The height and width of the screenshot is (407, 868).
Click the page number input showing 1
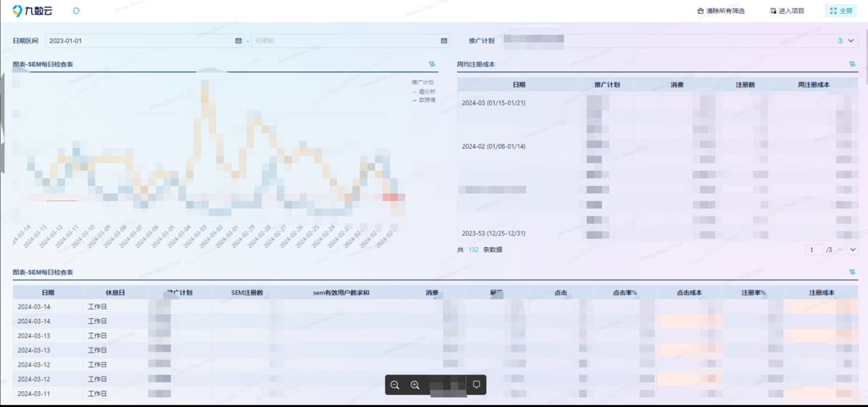814,249
